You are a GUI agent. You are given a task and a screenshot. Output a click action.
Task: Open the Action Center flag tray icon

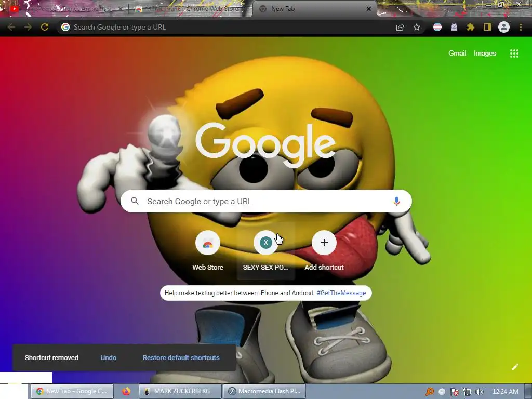tap(454, 392)
